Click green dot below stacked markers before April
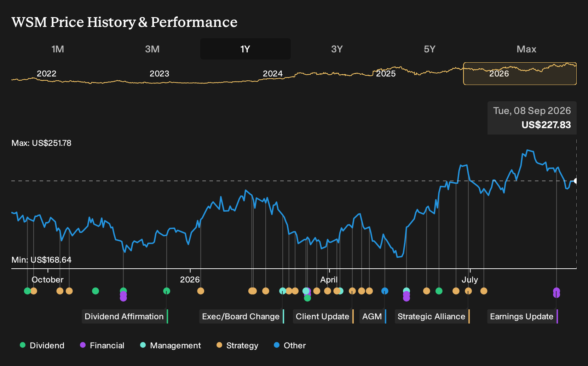 (307, 298)
